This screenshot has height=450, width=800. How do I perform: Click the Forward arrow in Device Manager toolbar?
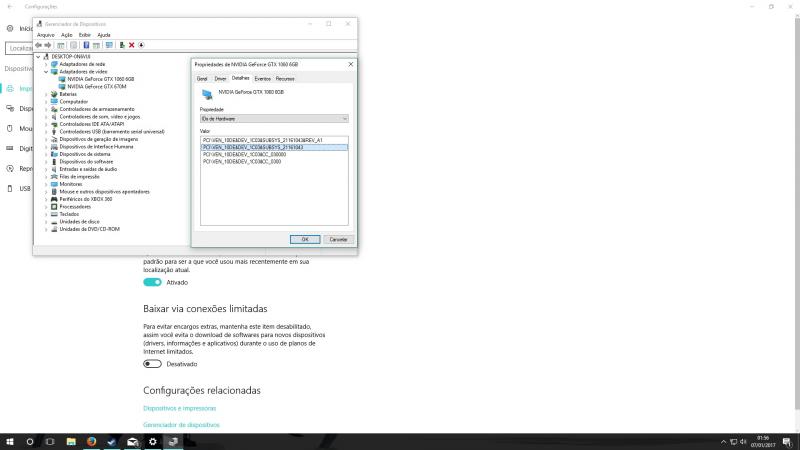pyautogui.click(x=48, y=45)
